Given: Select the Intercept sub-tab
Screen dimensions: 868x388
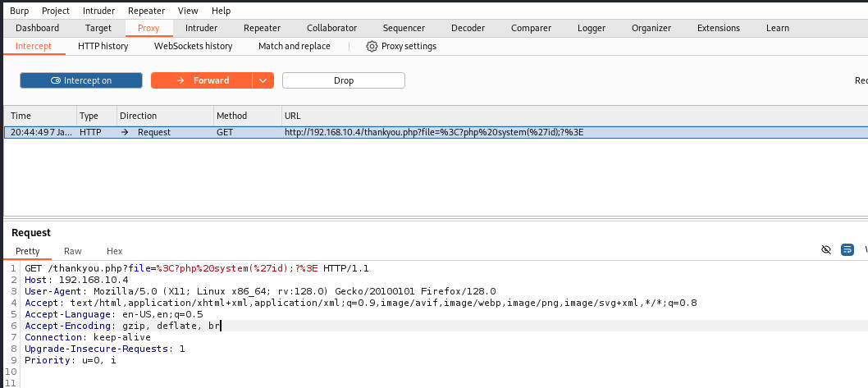Looking at the screenshot, I should tap(34, 47).
